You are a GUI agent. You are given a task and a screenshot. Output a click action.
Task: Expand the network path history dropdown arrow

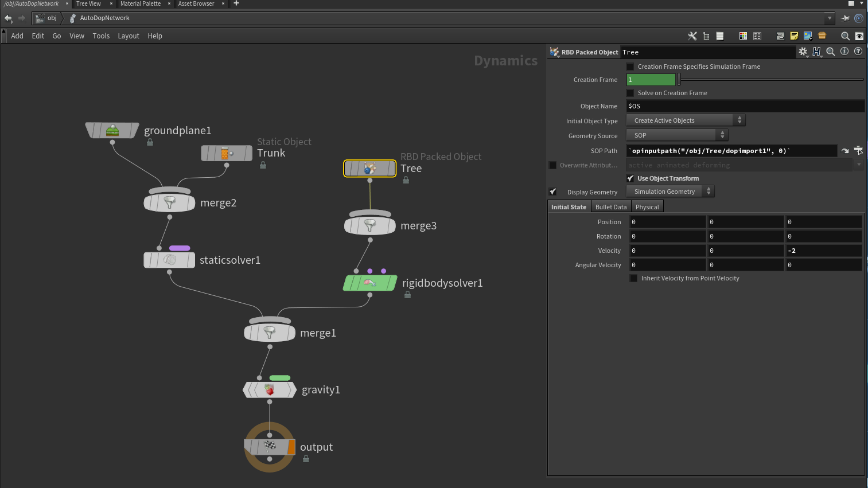[x=830, y=18]
